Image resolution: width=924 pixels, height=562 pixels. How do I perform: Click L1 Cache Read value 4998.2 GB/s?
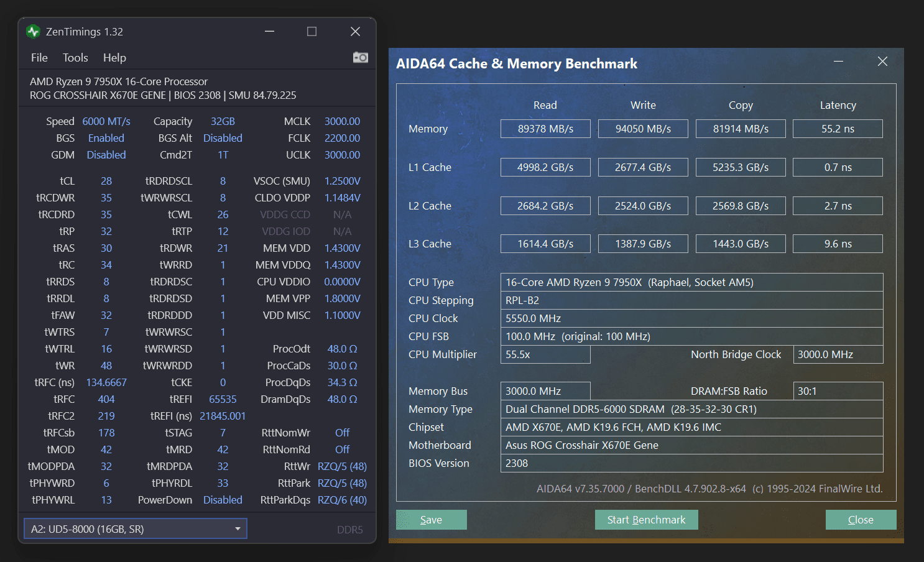[545, 167]
